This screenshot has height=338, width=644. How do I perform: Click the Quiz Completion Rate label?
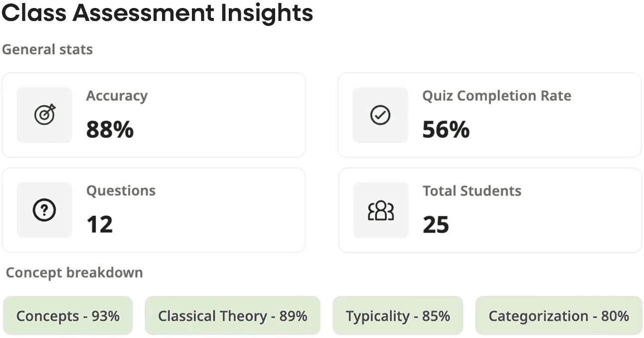[x=496, y=96]
